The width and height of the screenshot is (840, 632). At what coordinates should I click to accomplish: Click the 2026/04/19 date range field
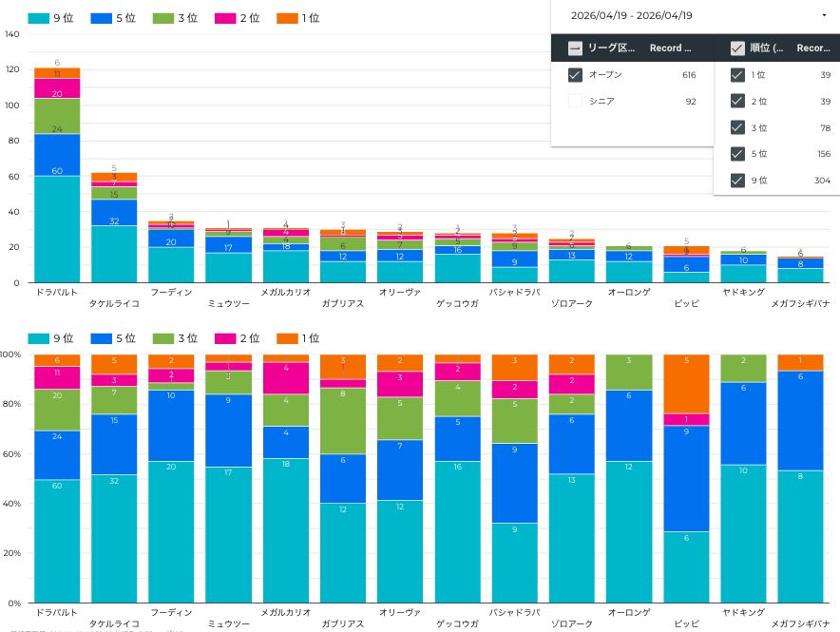(632, 15)
